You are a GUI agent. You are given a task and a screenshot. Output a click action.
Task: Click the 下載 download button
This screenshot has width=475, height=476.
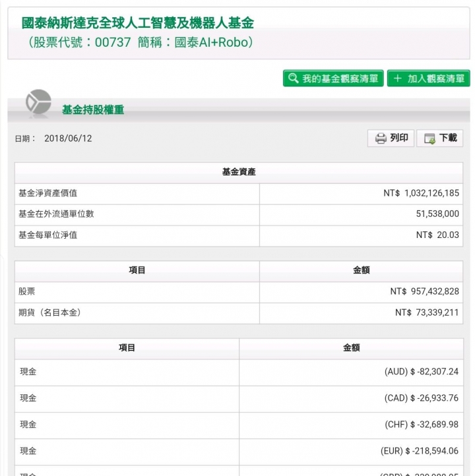pyautogui.click(x=440, y=138)
